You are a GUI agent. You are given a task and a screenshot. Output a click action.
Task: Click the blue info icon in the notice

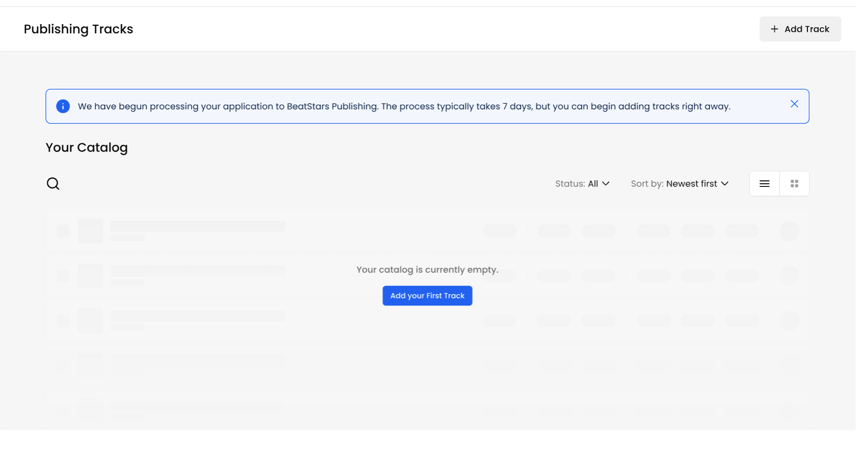(63, 106)
